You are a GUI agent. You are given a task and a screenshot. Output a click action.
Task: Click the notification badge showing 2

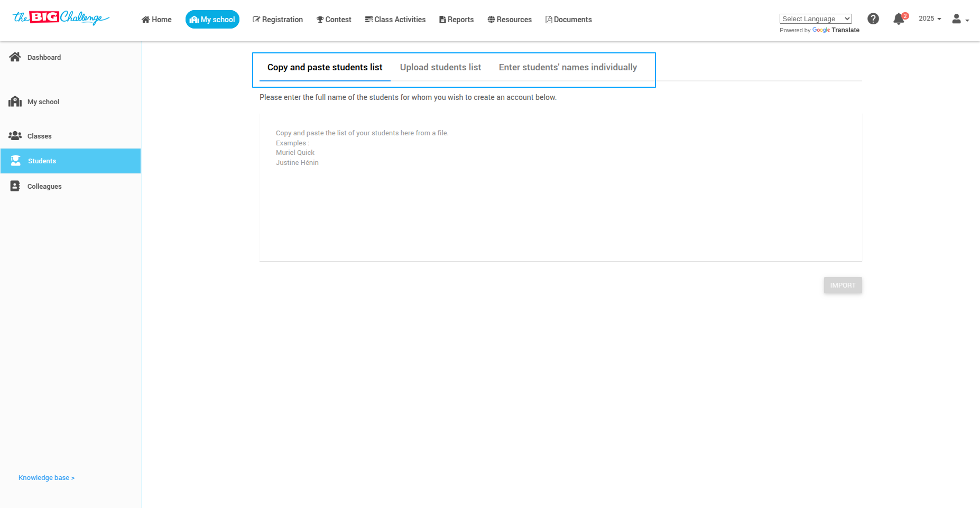tap(905, 16)
